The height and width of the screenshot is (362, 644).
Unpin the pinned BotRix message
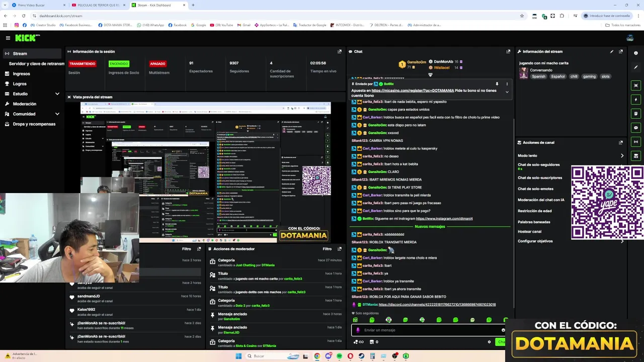click(497, 84)
